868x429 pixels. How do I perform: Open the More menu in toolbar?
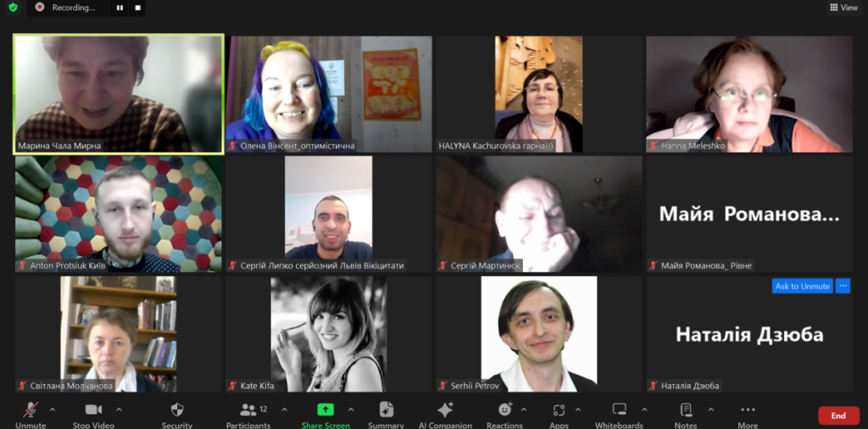pos(748,409)
